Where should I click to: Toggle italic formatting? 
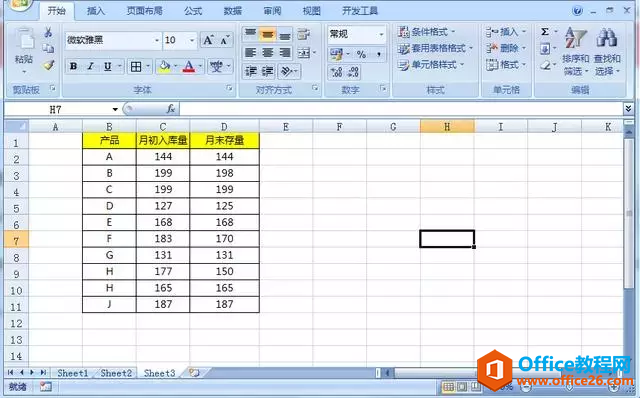[x=91, y=66]
